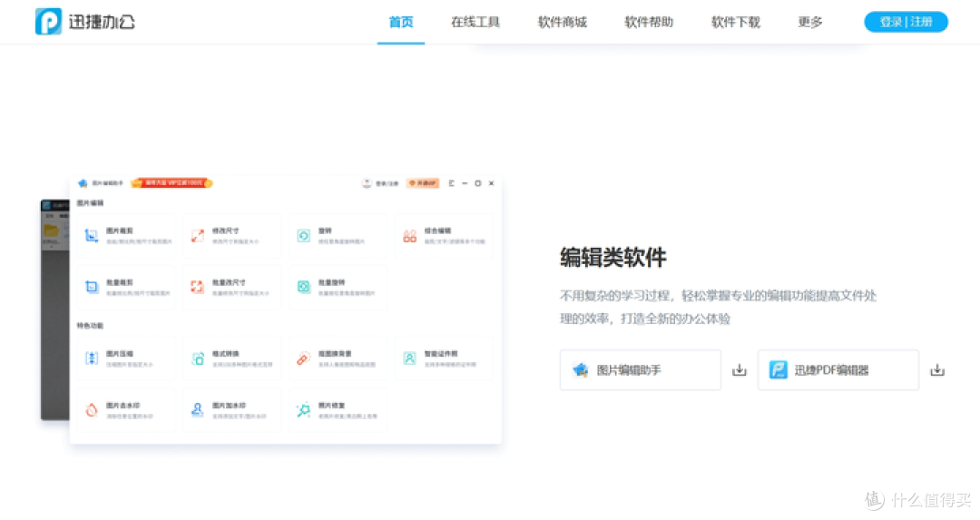
Task: Expand the 更多 menu
Action: point(810,23)
